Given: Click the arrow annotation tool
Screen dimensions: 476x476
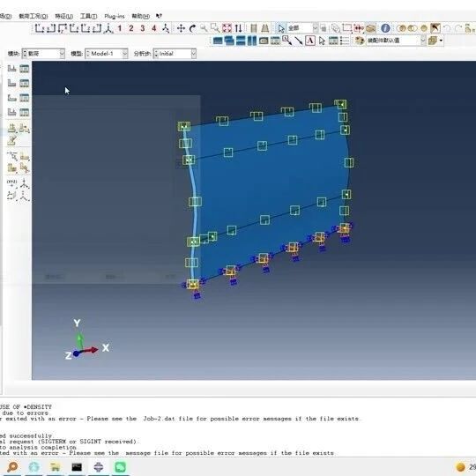Looking at the screenshot, I should [x=299, y=41].
